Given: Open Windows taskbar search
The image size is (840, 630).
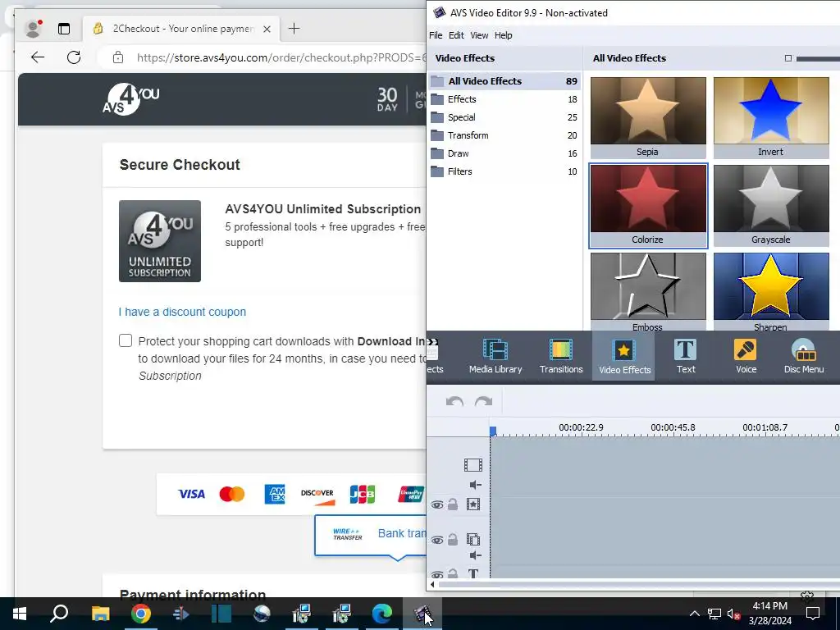Looking at the screenshot, I should click(59, 614).
